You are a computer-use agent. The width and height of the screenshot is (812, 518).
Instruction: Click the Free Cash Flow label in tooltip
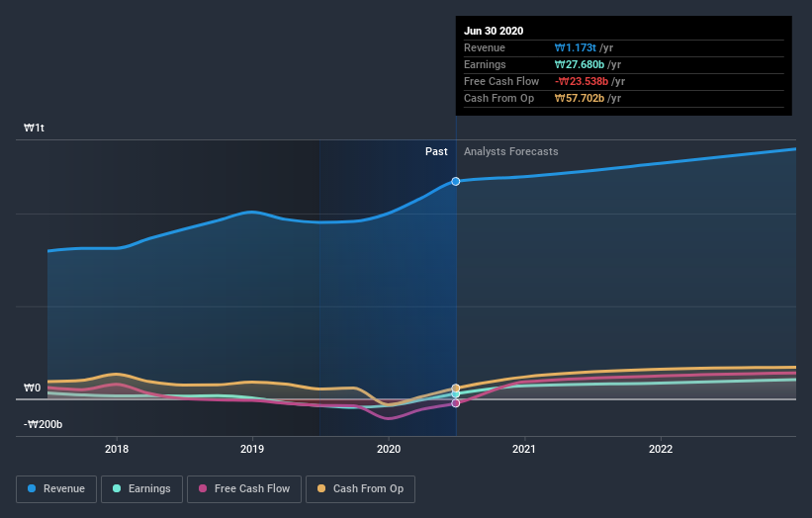pos(501,81)
